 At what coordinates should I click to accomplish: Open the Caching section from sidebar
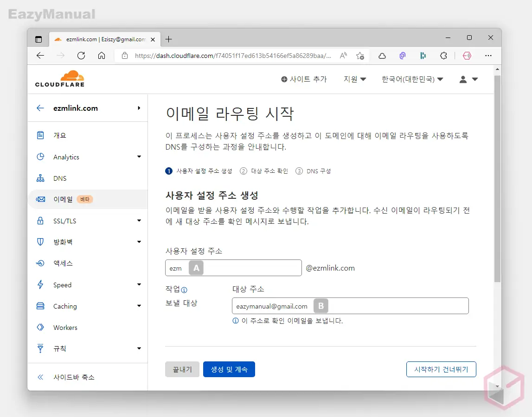coord(65,306)
